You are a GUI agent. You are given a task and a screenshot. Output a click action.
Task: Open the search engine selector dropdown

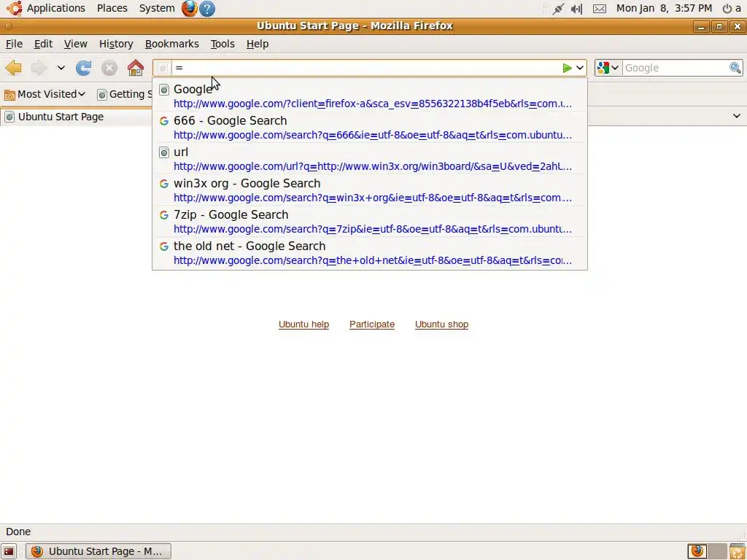tap(608, 68)
